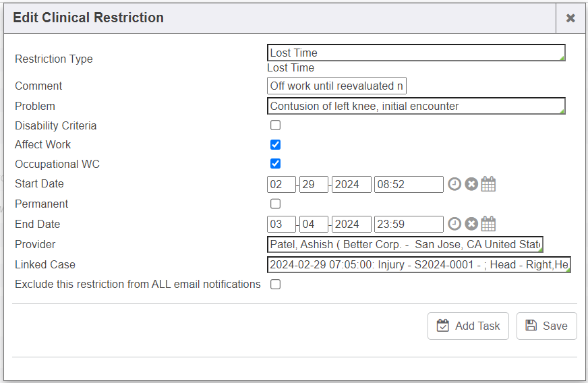Uncheck the Occupational WC checkbox
Viewport: 588px width, 383px height.
pyautogui.click(x=275, y=164)
